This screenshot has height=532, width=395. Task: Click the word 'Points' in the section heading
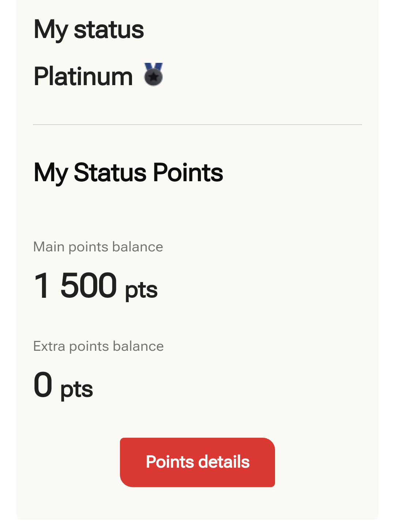[x=188, y=172]
